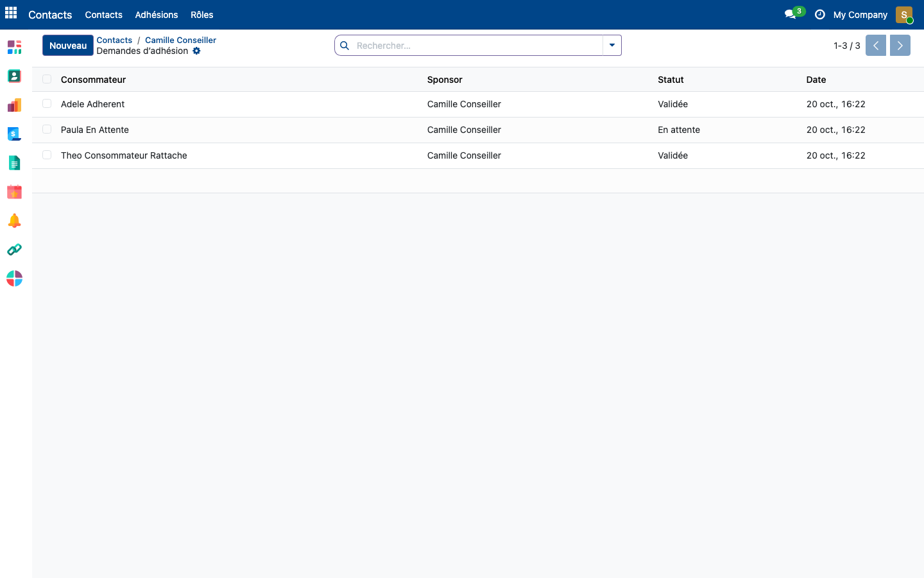This screenshot has width=924, height=578.
Task: Open the bar chart app in sidebar
Action: (14, 105)
